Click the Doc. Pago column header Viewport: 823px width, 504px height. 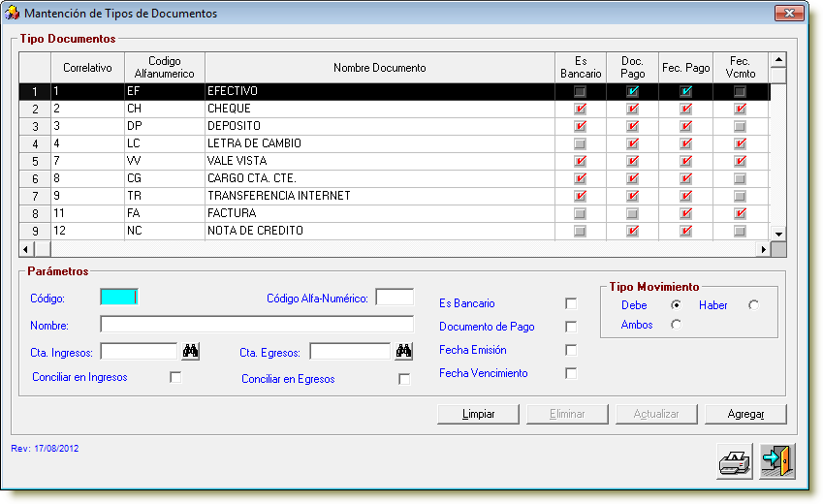[632, 68]
